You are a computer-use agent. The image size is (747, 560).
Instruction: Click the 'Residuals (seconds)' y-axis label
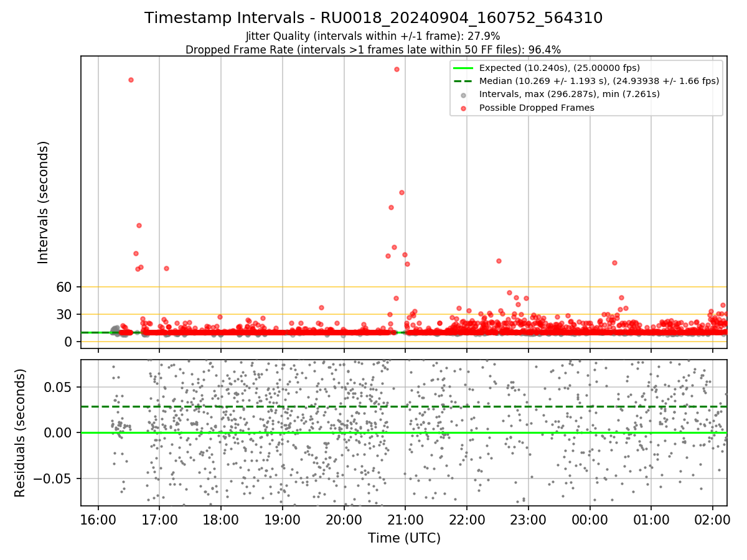coord(20,433)
